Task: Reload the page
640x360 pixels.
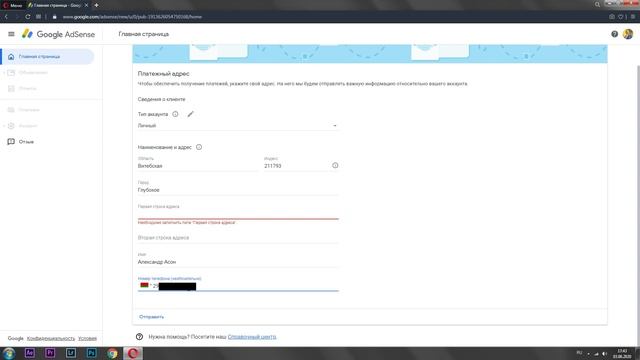Action: (28, 17)
